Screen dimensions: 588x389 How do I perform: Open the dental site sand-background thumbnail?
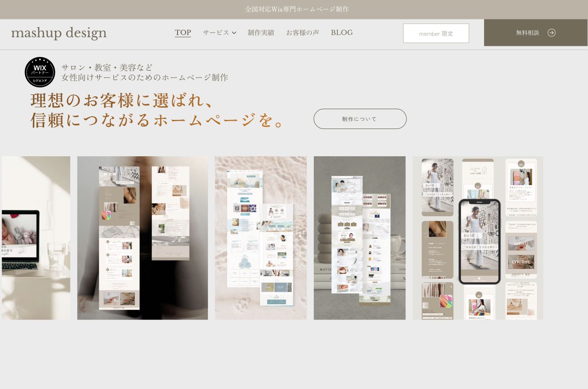[261, 238]
